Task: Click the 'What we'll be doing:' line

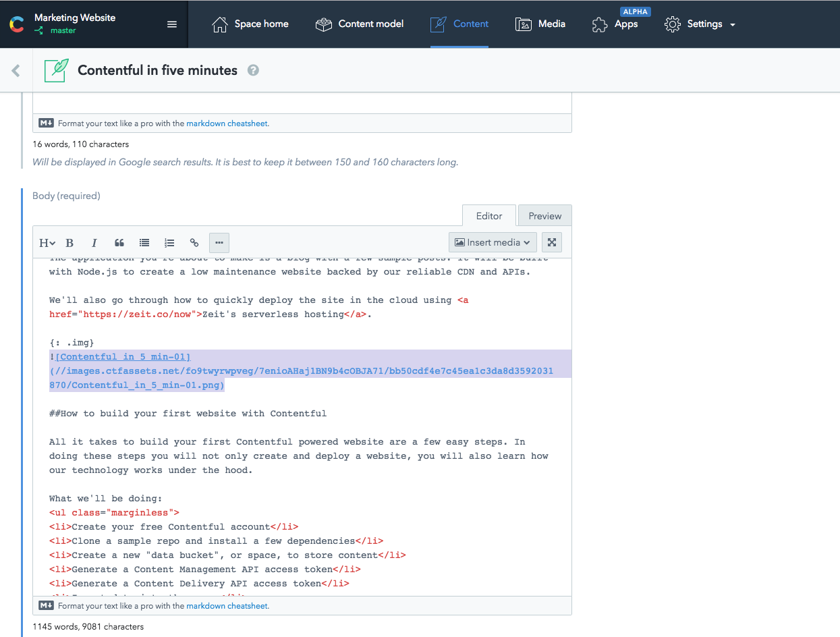Action: pyautogui.click(x=105, y=499)
